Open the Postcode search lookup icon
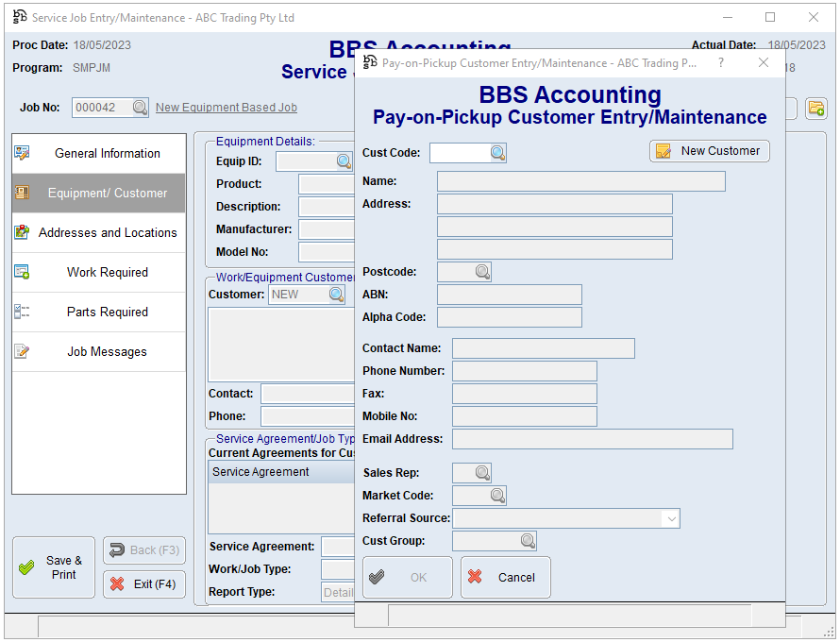Screen dimensions: 840x642 click(481, 272)
